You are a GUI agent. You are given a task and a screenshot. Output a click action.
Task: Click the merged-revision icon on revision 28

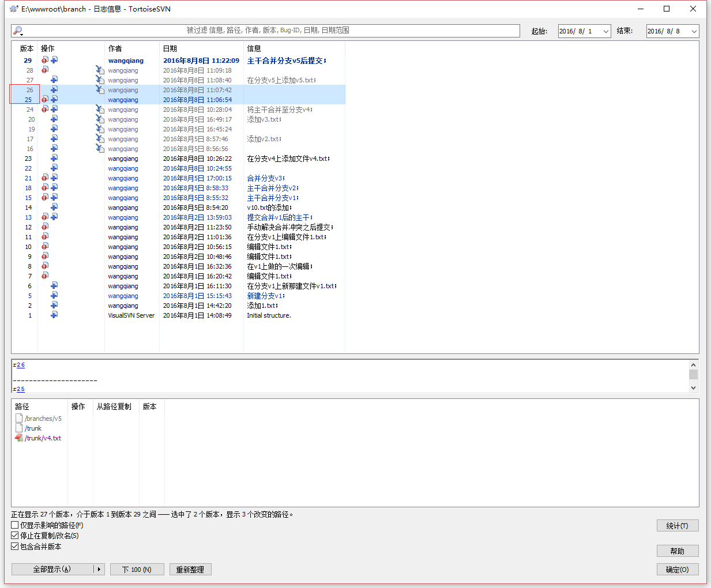tap(100, 70)
